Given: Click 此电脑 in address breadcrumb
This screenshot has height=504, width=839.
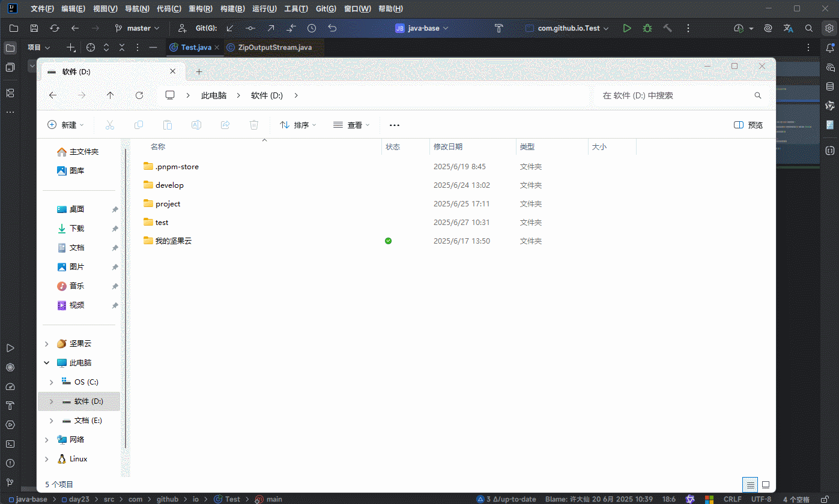Looking at the screenshot, I should [214, 95].
